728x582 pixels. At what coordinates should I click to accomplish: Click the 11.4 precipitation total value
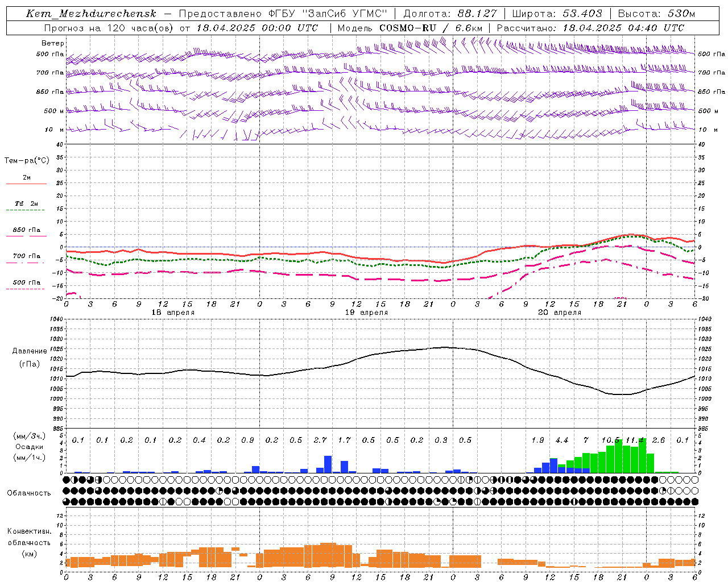(x=635, y=440)
